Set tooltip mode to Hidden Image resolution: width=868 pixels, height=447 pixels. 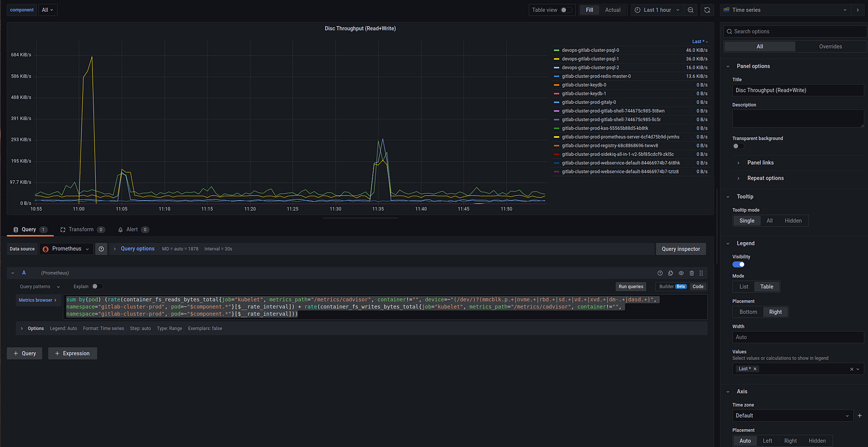tap(793, 221)
